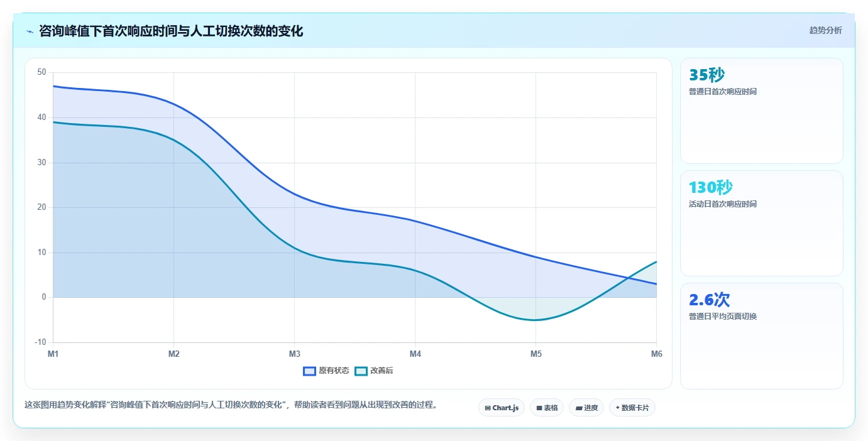
Task: Click the 原有状态 line point at M3
Action: (x=295, y=194)
